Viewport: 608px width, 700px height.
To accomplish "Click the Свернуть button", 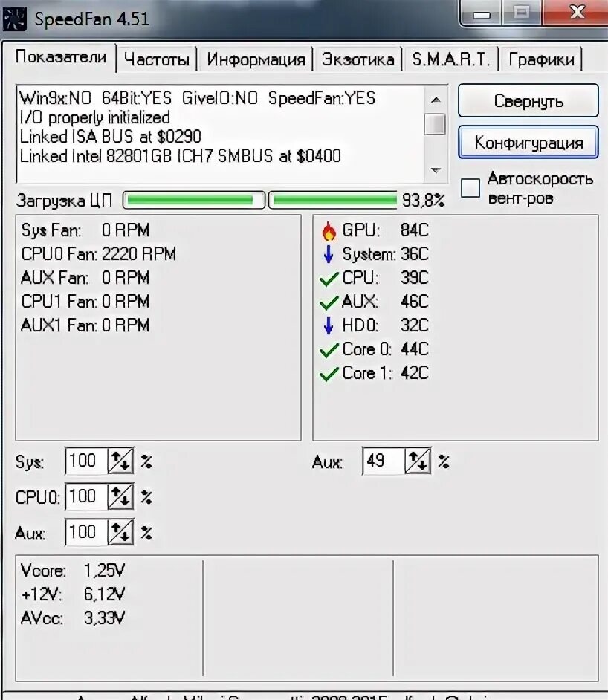I will point(528,101).
